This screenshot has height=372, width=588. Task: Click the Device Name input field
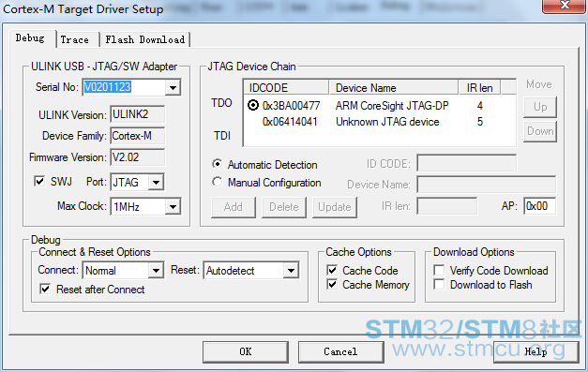(x=487, y=185)
